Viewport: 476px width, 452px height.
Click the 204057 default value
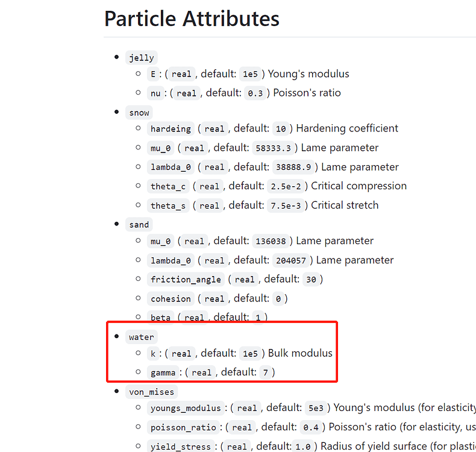291,260
